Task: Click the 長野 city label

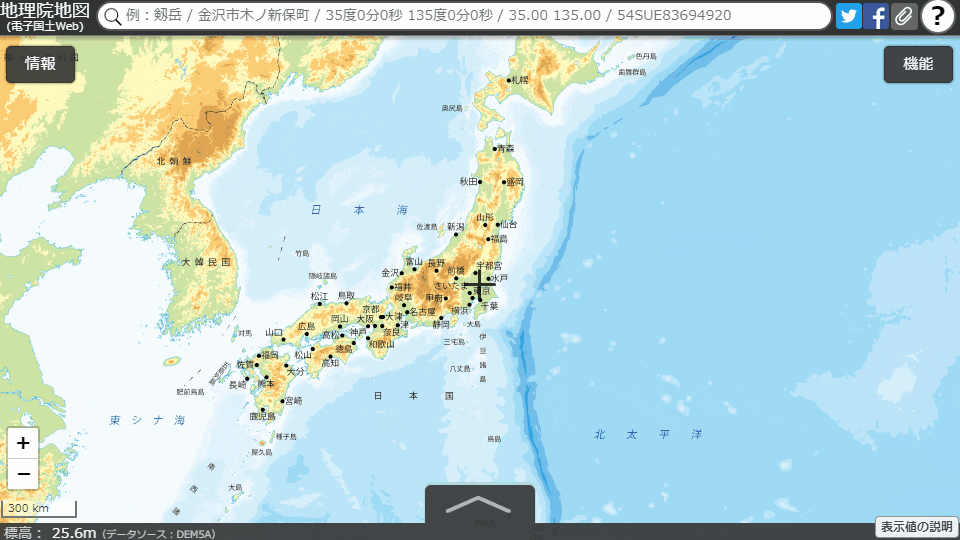Action: pyautogui.click(x=436, y=263)
